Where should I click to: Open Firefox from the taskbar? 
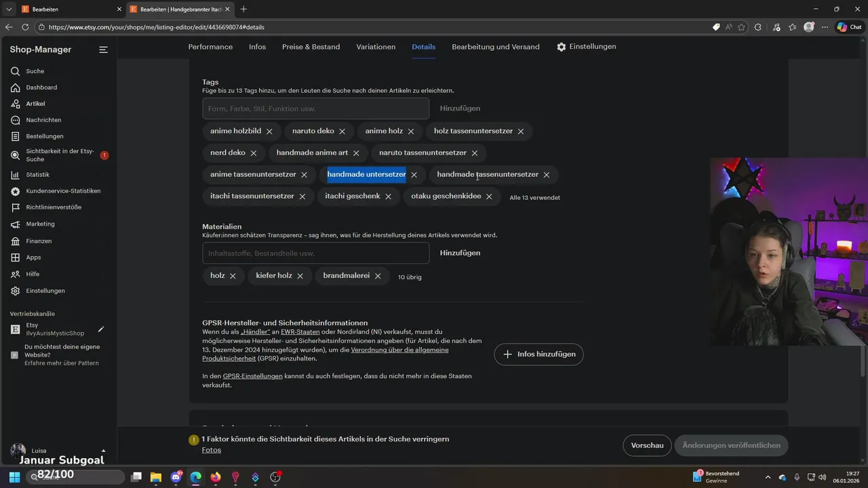click(x=216, y=477)
